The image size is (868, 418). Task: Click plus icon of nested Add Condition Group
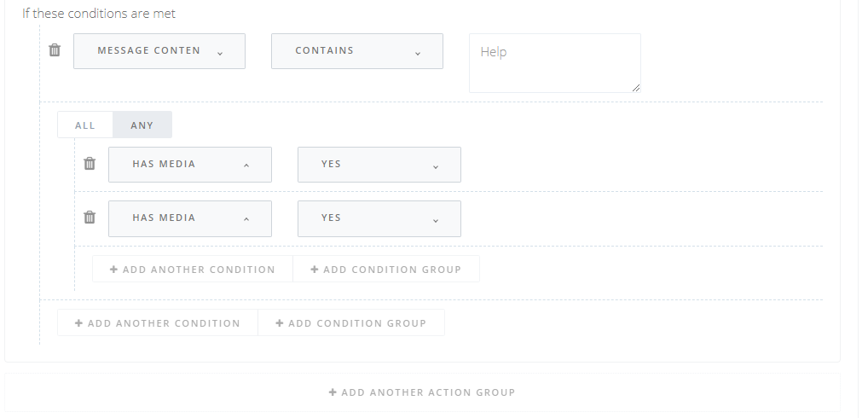click(314, 270)
